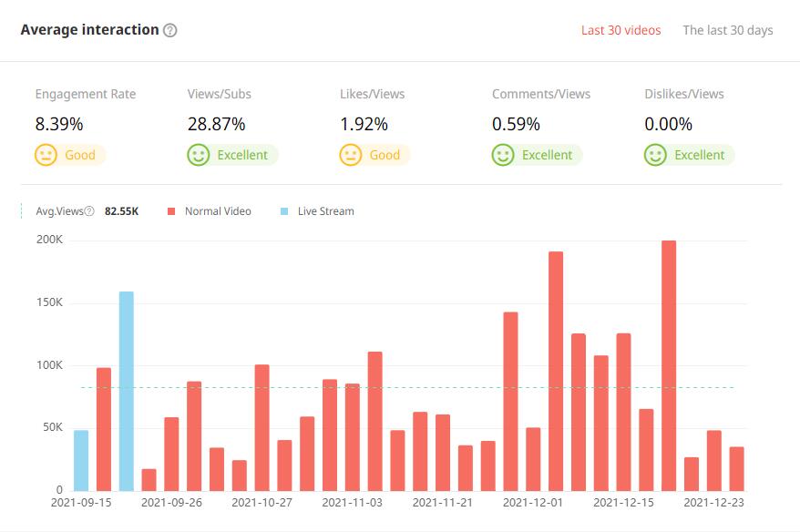Toggle the Avg.Views legend line

coord(59,211)
